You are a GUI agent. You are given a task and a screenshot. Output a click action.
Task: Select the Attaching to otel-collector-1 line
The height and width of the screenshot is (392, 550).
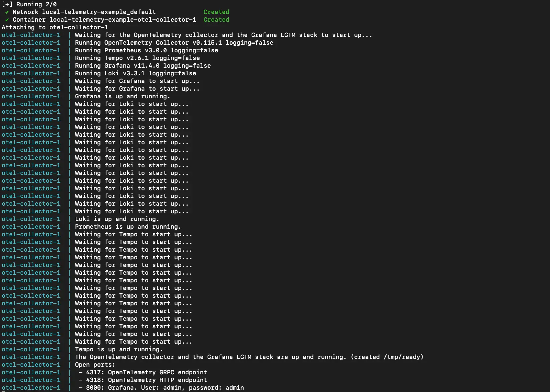point(55,27)
